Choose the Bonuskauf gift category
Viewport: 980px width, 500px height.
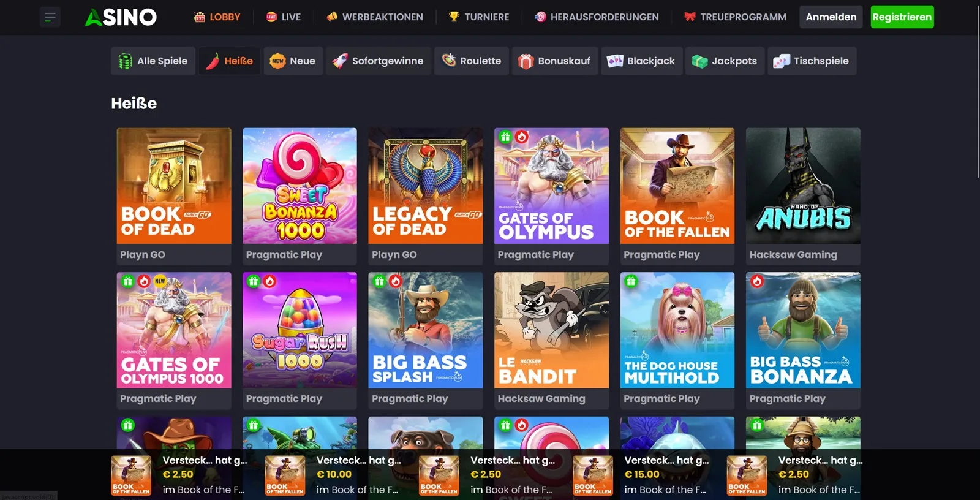coord(555,61)
